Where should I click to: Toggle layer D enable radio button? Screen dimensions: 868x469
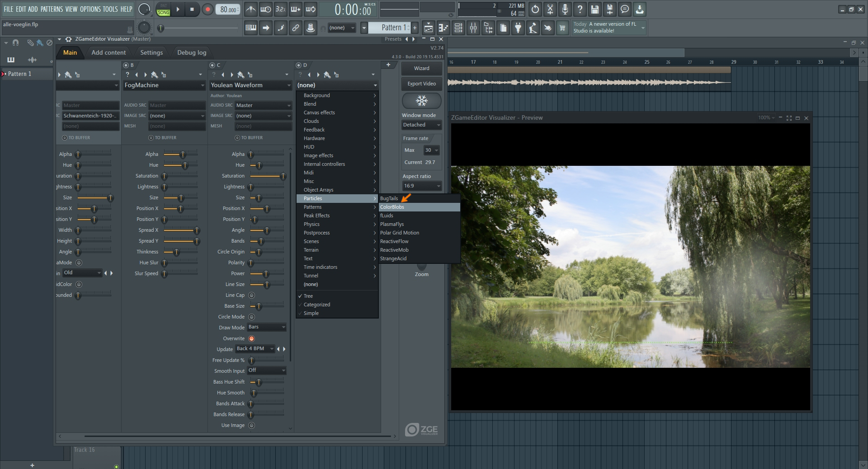pos(299,65)
